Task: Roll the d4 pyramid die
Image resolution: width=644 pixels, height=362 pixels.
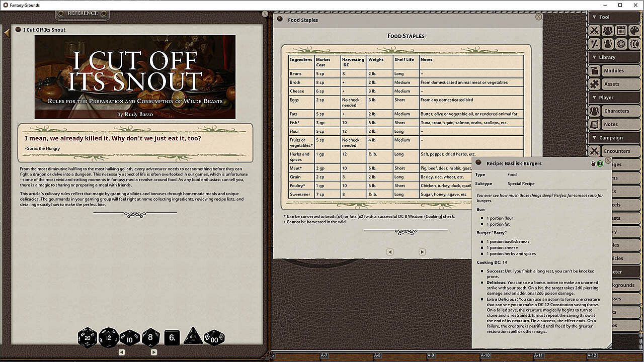Action: [193, 336]
